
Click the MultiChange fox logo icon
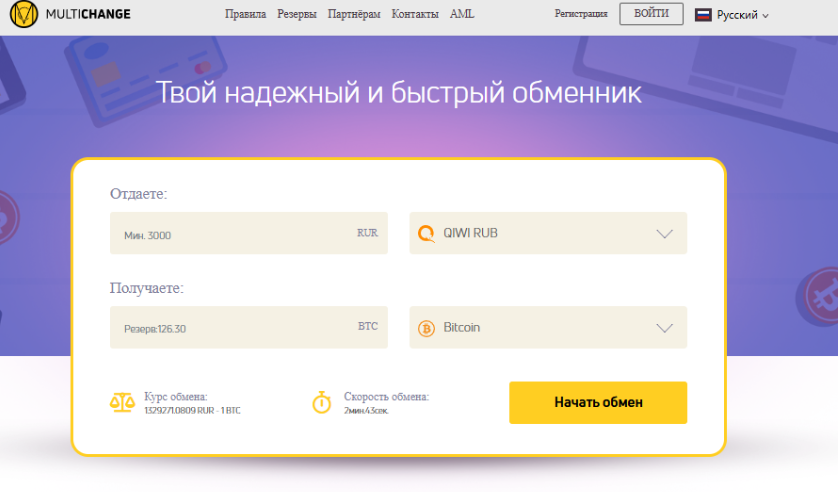coord(24,14)
